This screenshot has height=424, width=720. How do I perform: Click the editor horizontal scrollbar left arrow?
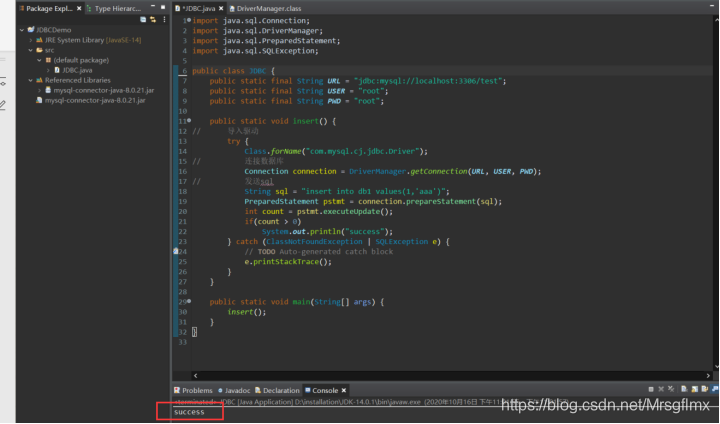click(196, 376)
